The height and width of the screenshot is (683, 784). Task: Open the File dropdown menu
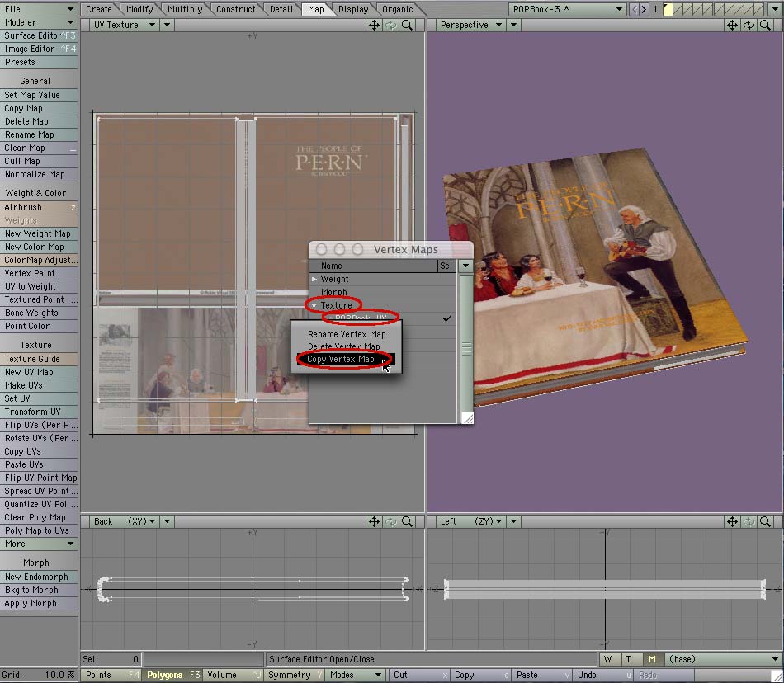39,9
